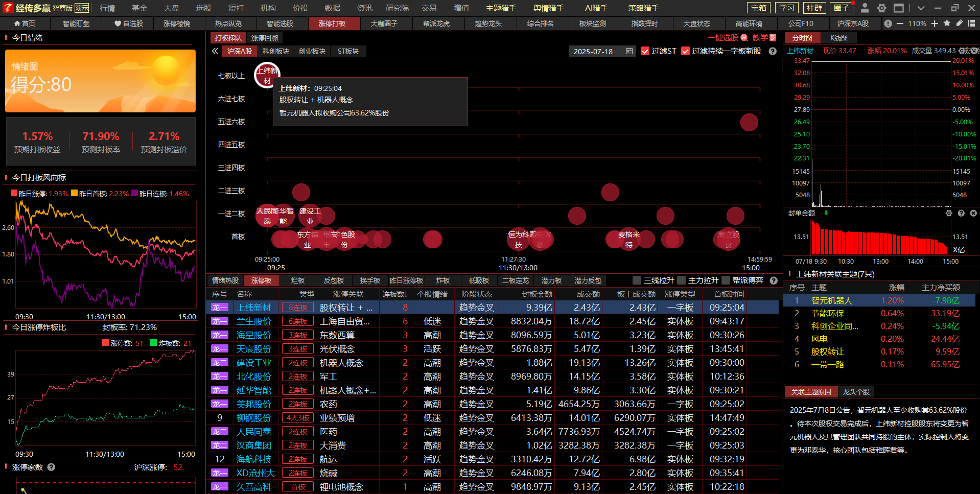Close the 封单金额 panel
The height and width of the screenshot is (494, 980).
click(x=973, y=213)
